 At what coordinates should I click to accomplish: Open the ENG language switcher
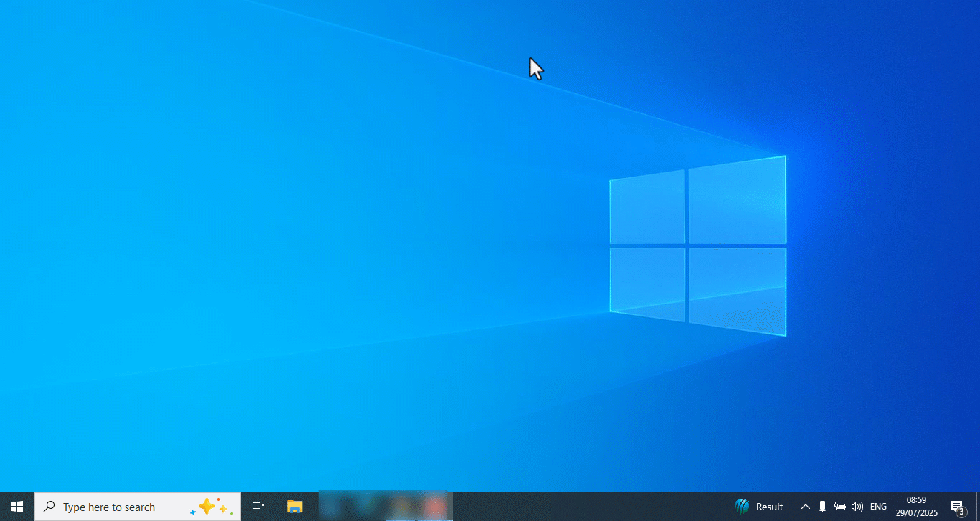point(877,506)
